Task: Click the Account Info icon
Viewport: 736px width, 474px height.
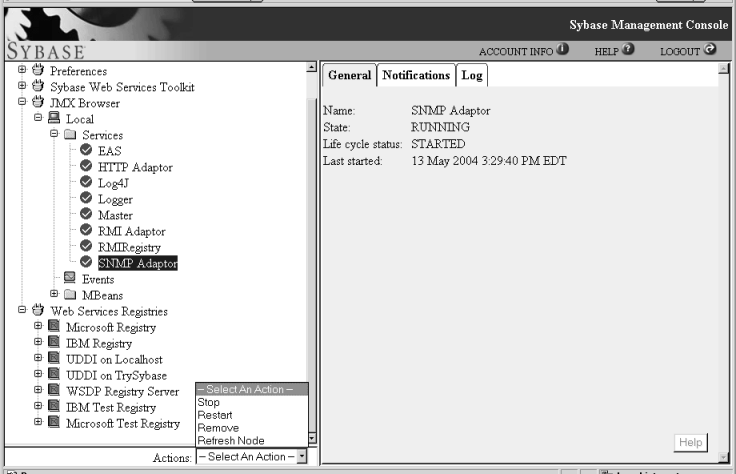Action: (563, 51)
